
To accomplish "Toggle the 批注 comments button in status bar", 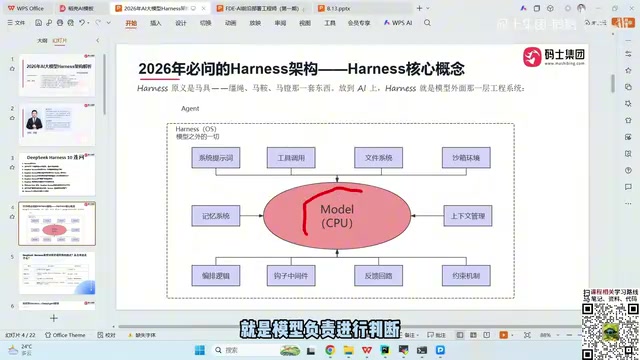I will point(436,335).
